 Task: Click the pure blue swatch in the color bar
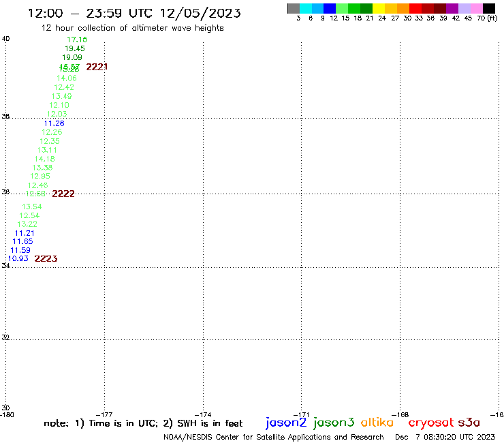coord(330,8)
